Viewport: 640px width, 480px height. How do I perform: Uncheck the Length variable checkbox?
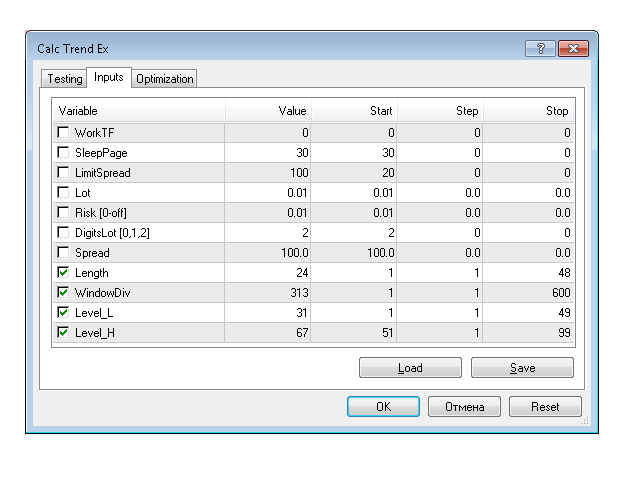click(63, 272)
